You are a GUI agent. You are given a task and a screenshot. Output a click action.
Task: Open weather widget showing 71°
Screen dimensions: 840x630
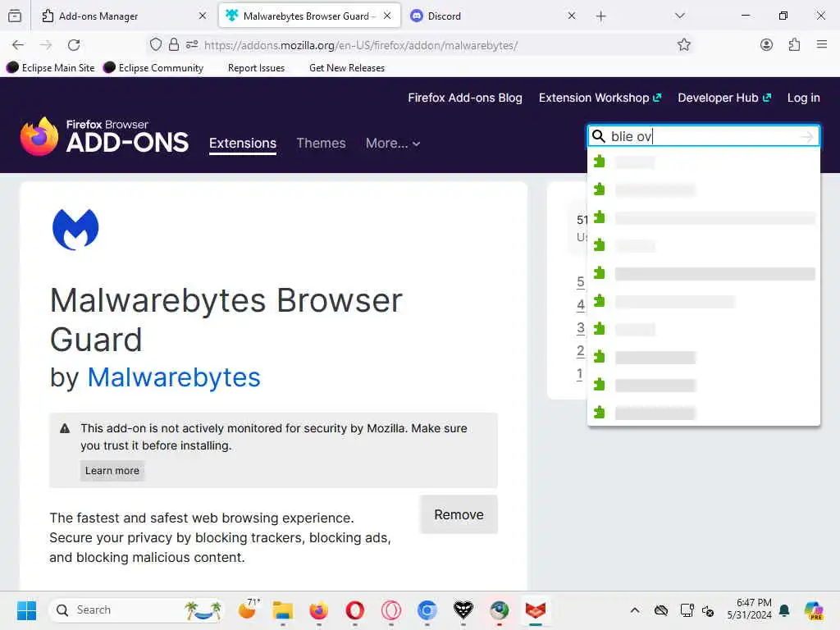(x=248, y=609)
